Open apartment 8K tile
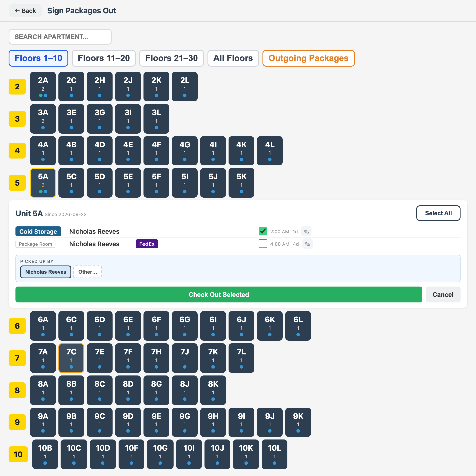Screen dimensions: 476x476 coord(213,390)
